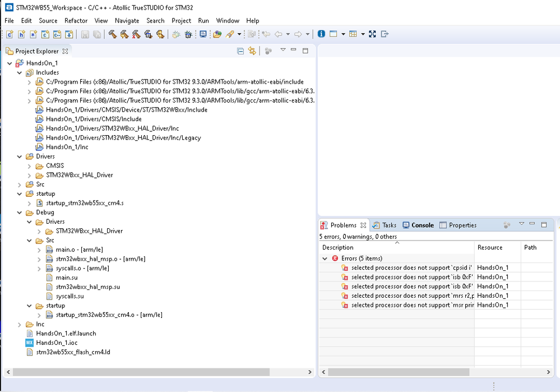Open the File menu
This screenshot has height=392, width=560.
[10, 21]
